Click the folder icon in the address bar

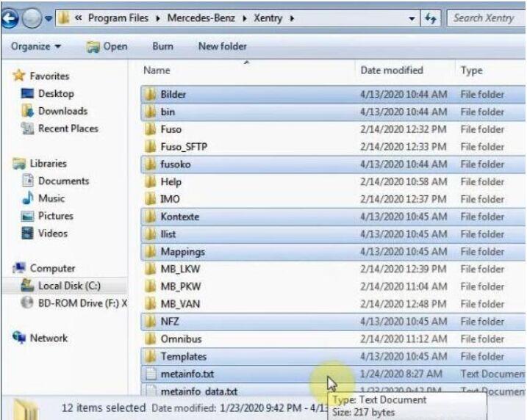click(x=63, y=18)
